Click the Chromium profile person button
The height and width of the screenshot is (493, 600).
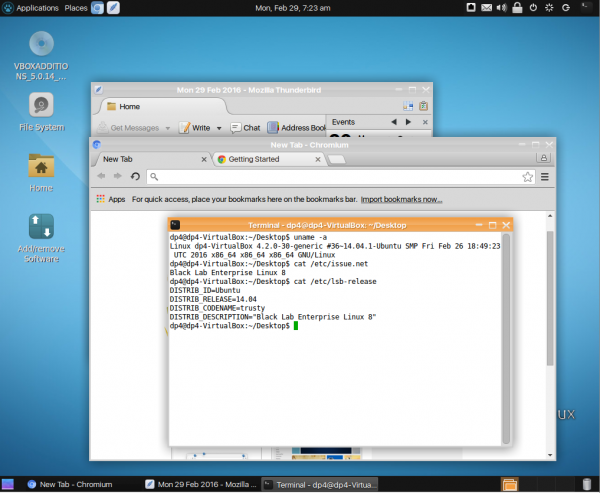tap(543, 157)
